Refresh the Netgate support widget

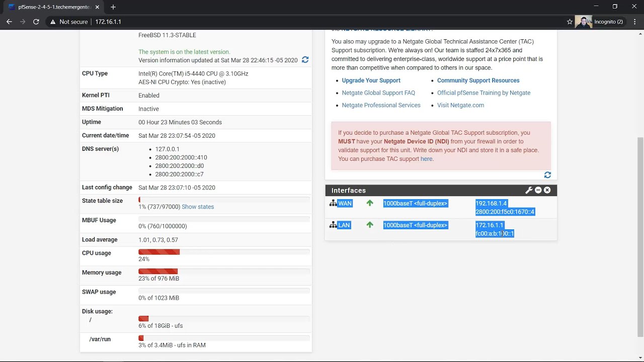point(547,175)
